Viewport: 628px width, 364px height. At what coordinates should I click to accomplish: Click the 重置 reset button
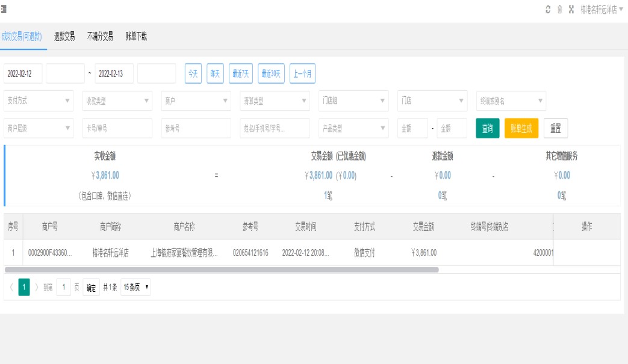point(555,128)
